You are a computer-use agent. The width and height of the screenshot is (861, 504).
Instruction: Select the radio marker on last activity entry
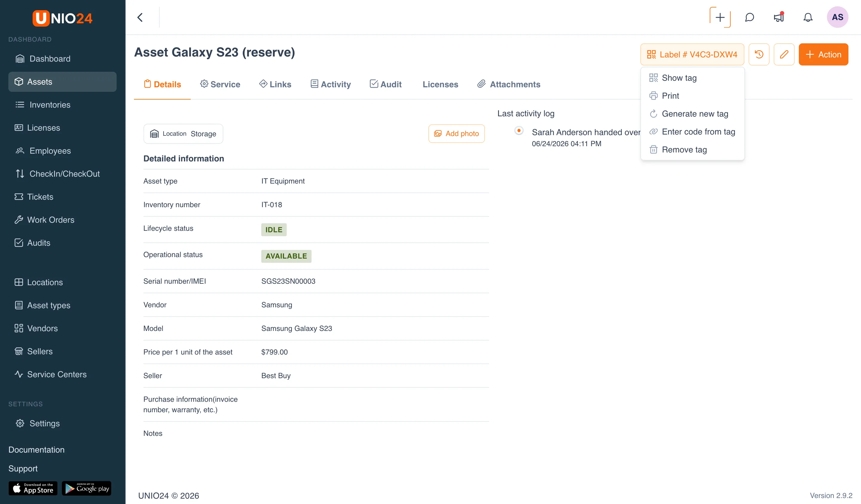[519, 131]
